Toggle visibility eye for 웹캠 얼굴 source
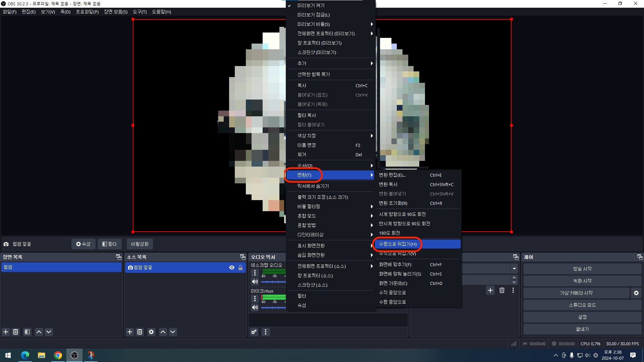The height and width of the screenshot is (362, 644). pyautogui.click(x=231, y=267)
